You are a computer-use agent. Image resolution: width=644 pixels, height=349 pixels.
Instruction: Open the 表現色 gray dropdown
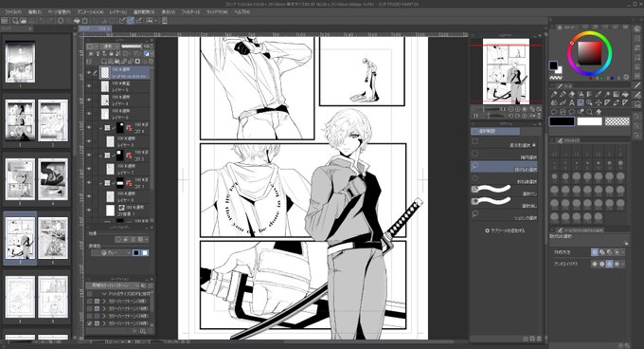point(111,253)
